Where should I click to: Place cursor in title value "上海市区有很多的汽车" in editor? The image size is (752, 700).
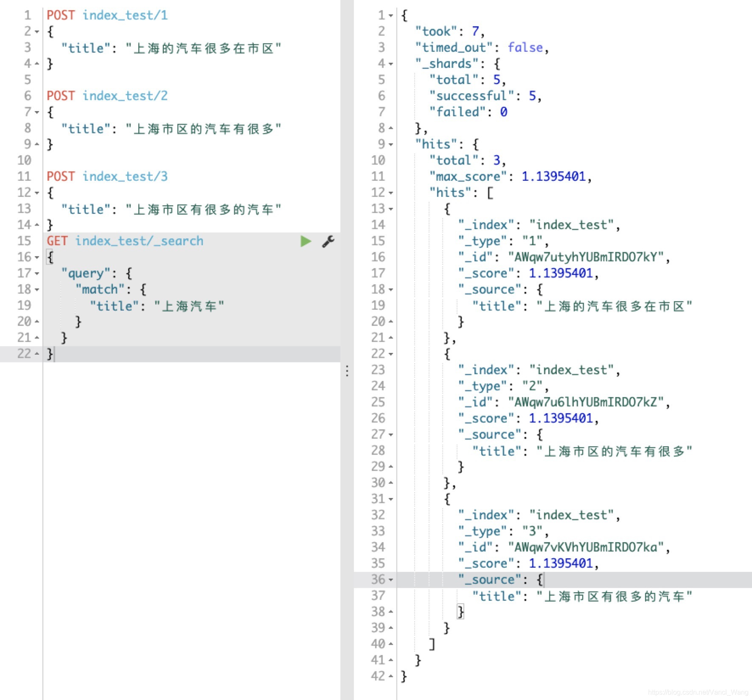[x=204, y=209]
